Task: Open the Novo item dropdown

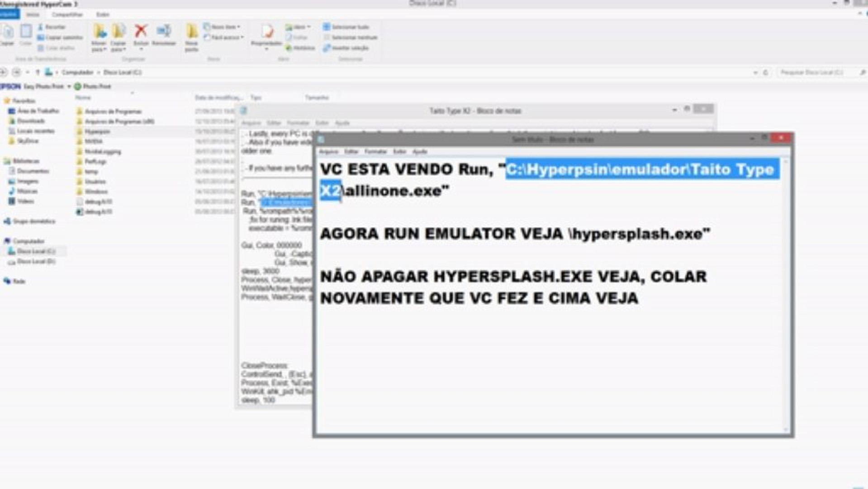Action: pyautogui.click(x=222, y=27)
